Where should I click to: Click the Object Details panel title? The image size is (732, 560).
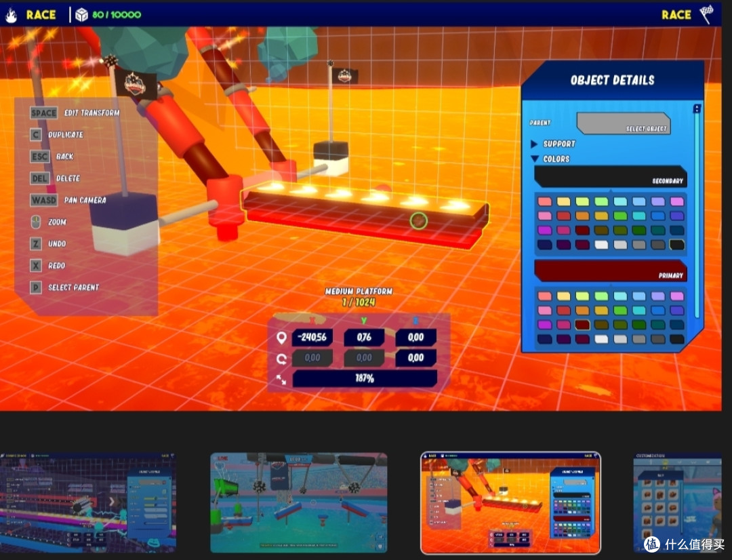pyautogui.click(x=613, y=80)
